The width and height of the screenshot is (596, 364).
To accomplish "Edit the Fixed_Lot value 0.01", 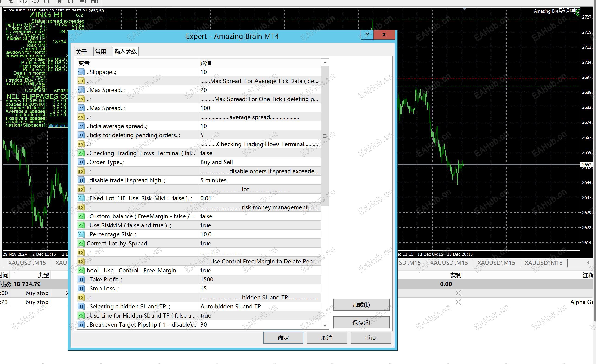I will pos(260,198).
